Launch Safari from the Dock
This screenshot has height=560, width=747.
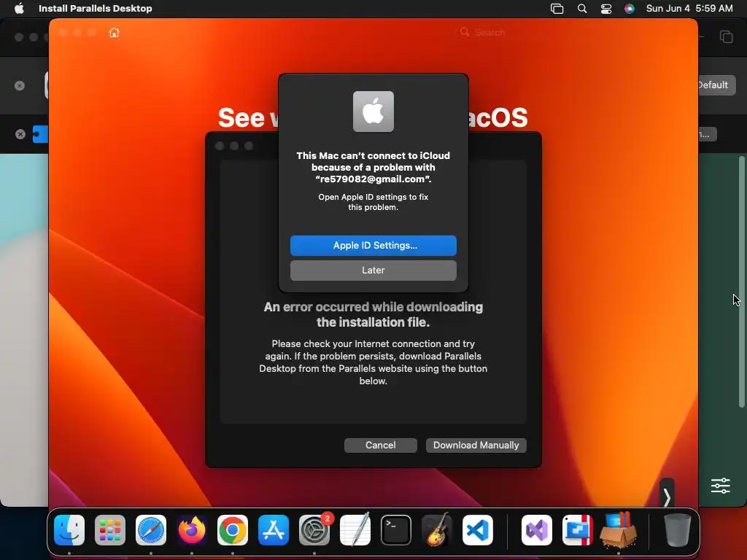(x=151, y=529)
